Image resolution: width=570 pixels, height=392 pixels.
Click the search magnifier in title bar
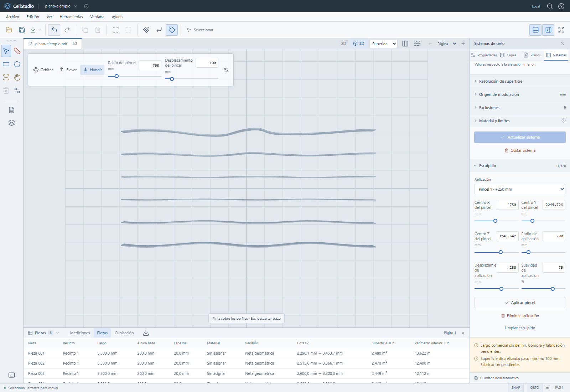point(550,6)
